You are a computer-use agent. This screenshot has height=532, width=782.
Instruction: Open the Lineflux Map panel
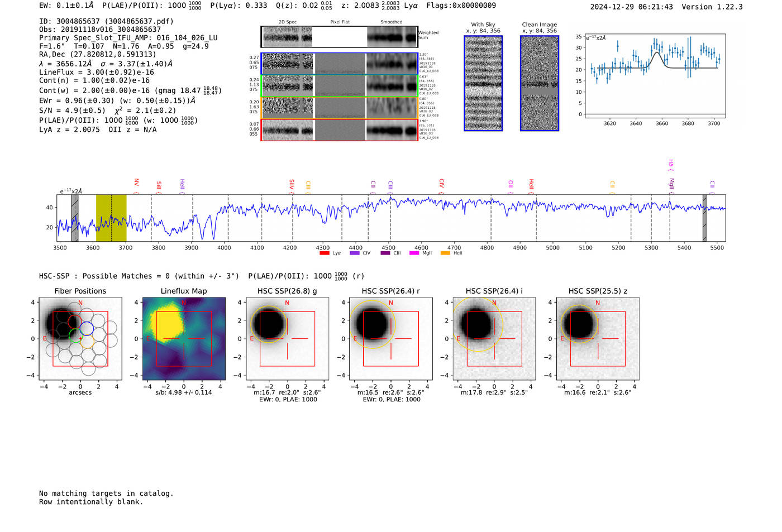[x=184, y=339]
